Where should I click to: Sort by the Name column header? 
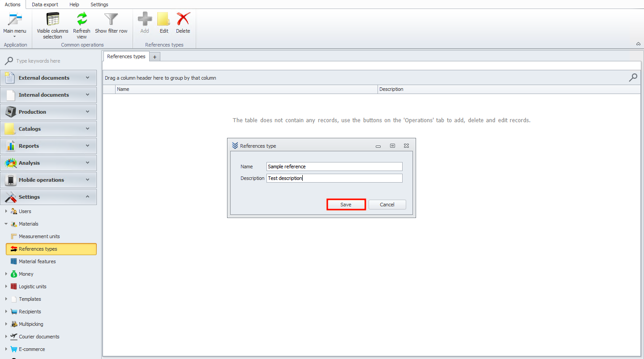(x=246, y=89)
